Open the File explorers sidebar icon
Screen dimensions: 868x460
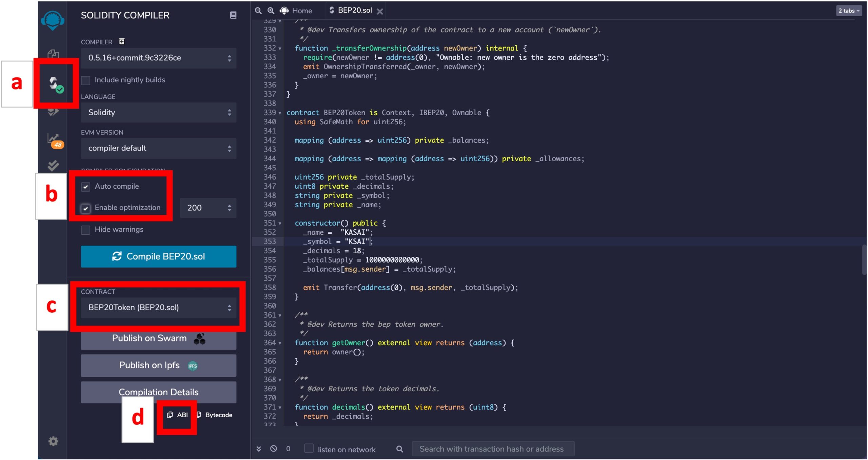click(x=53, y=54)
